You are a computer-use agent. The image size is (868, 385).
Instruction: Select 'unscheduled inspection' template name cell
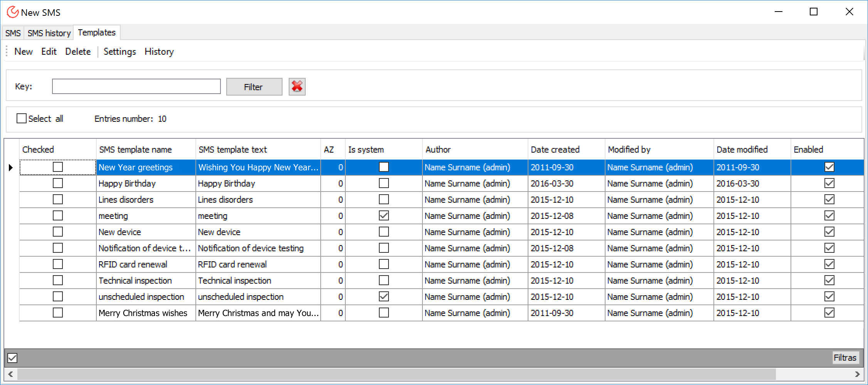point(146,297)
